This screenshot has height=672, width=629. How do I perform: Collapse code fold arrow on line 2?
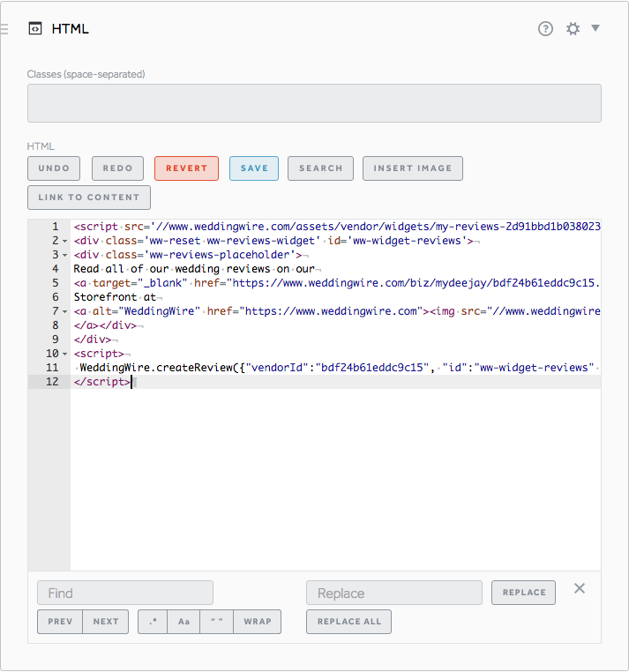pos(65,241)
